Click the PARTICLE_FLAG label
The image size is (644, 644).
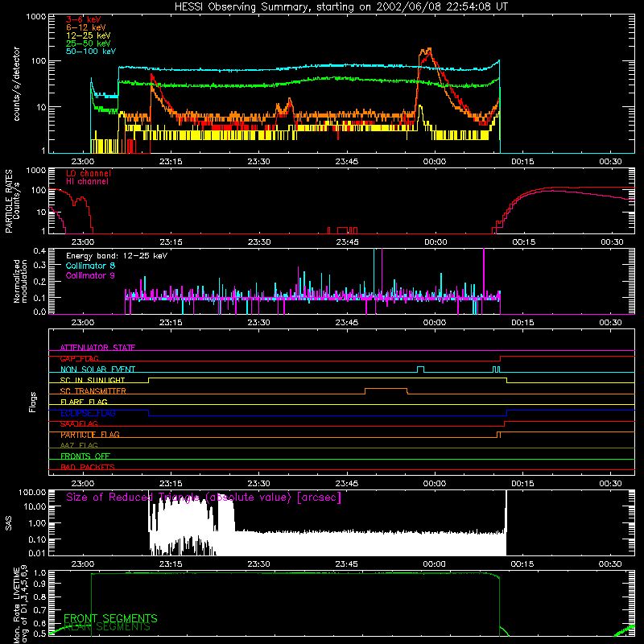click(x=90, y=435)
